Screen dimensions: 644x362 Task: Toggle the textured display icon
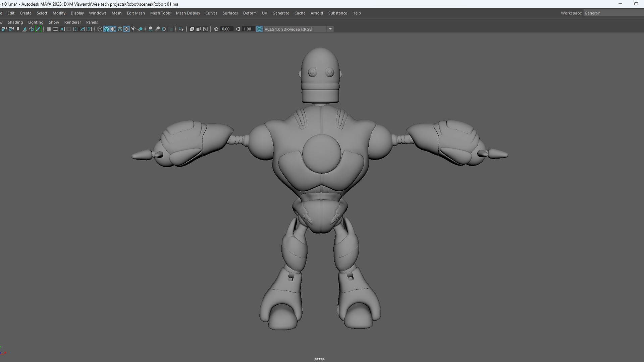(x=126, y=29)
